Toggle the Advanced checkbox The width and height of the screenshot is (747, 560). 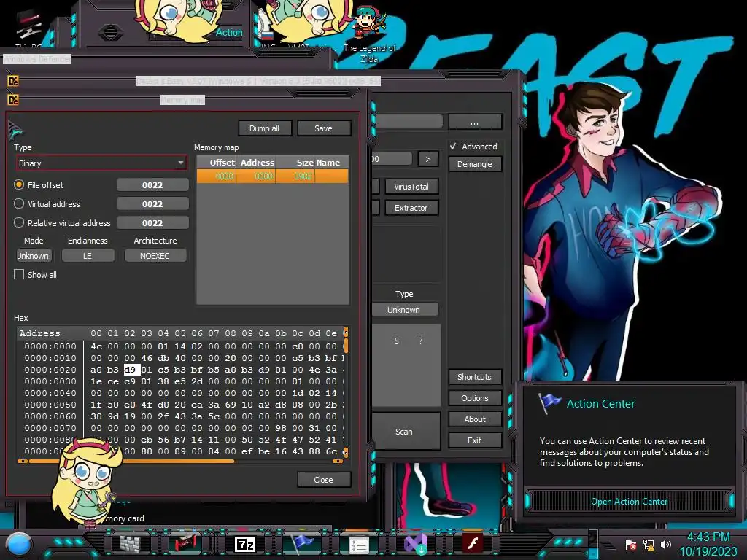coord(453,146)
